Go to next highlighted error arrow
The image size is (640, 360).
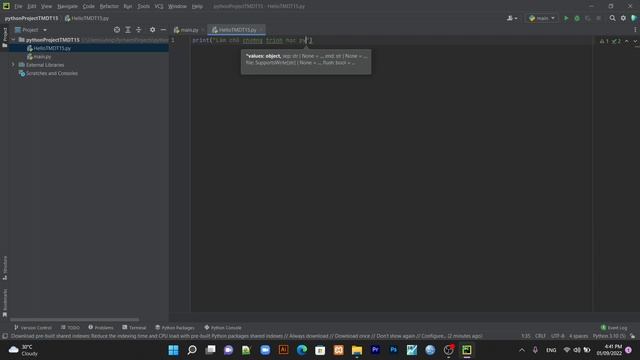pos(635,41)
